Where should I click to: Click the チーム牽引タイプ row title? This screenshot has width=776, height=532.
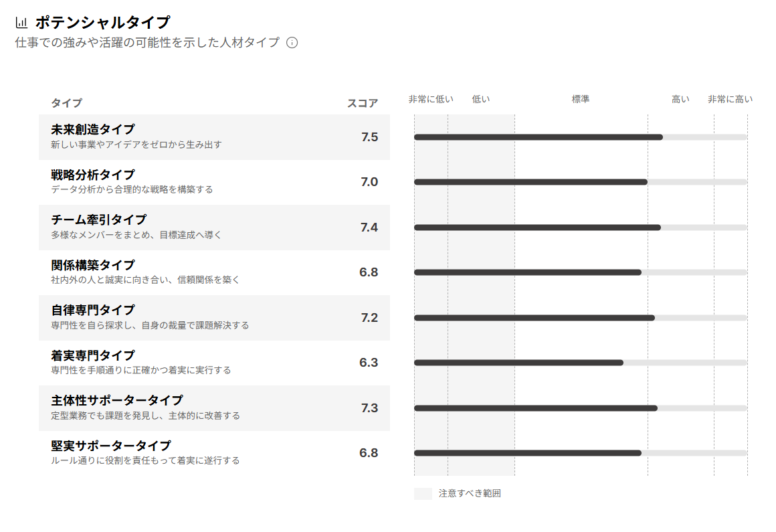point(98,219)
